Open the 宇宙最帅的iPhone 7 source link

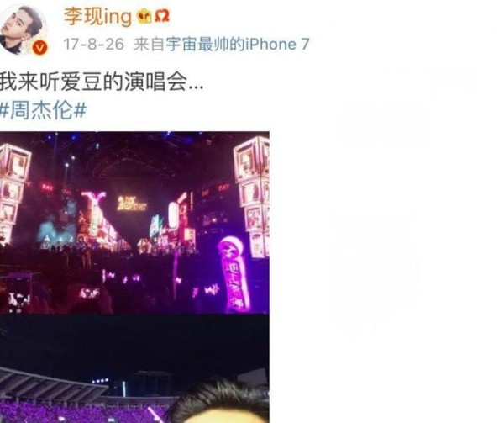coord(238,44)
